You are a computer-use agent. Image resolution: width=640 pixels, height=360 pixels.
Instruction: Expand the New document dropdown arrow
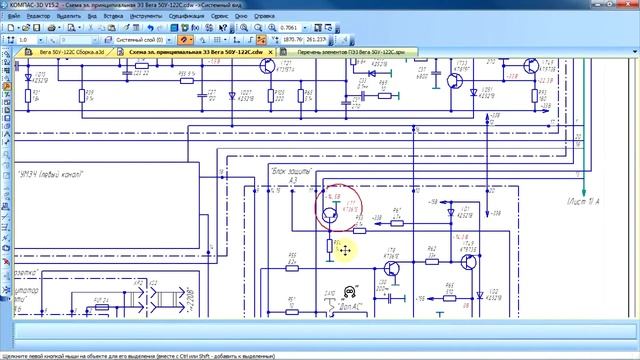pyautogui.click(x=18, y=28)
